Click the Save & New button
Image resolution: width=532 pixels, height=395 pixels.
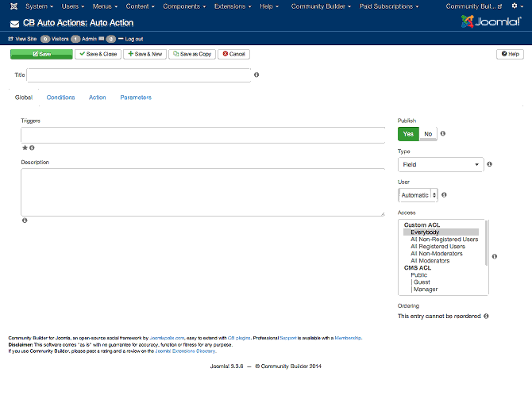[x=145, y=54]
